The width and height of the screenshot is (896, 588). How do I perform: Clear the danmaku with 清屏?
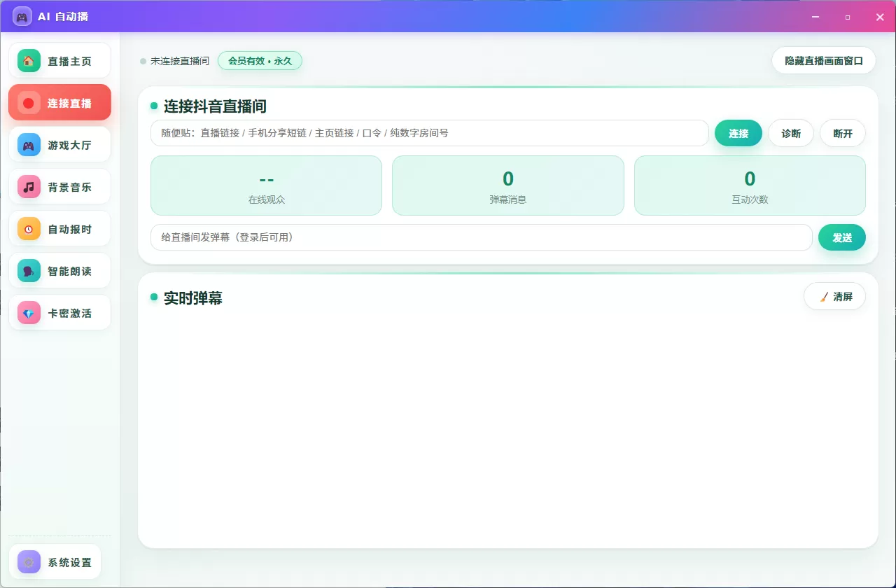click(834, 297)
